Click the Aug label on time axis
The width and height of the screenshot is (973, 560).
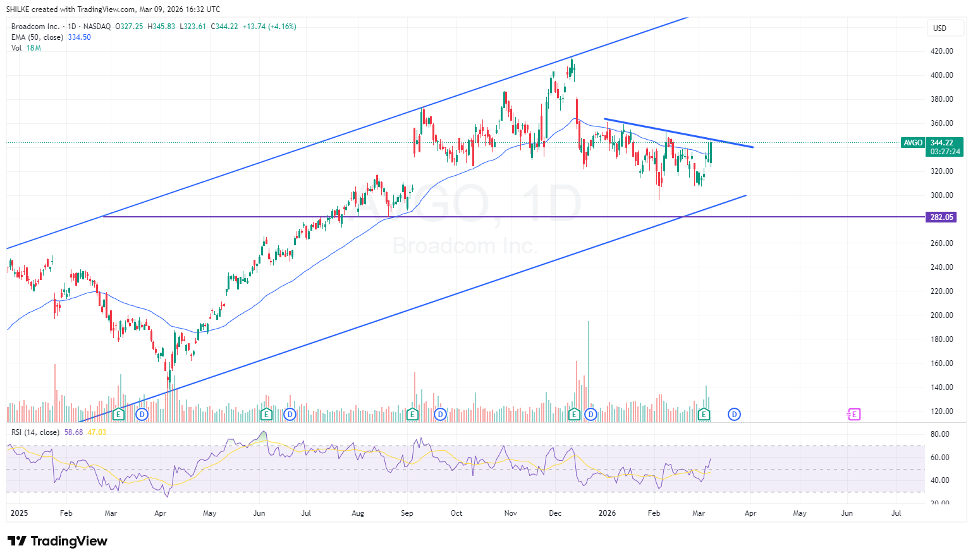[x=358, y=513]
